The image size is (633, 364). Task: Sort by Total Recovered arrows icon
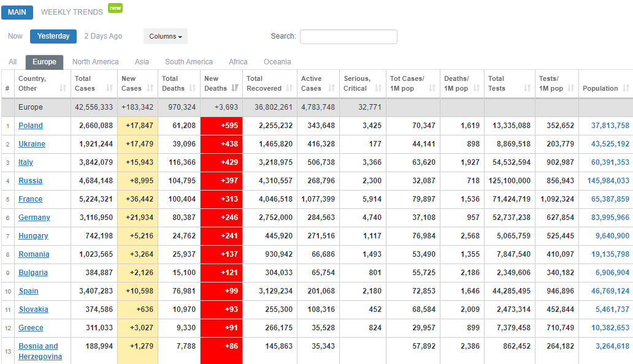point(288,88)
